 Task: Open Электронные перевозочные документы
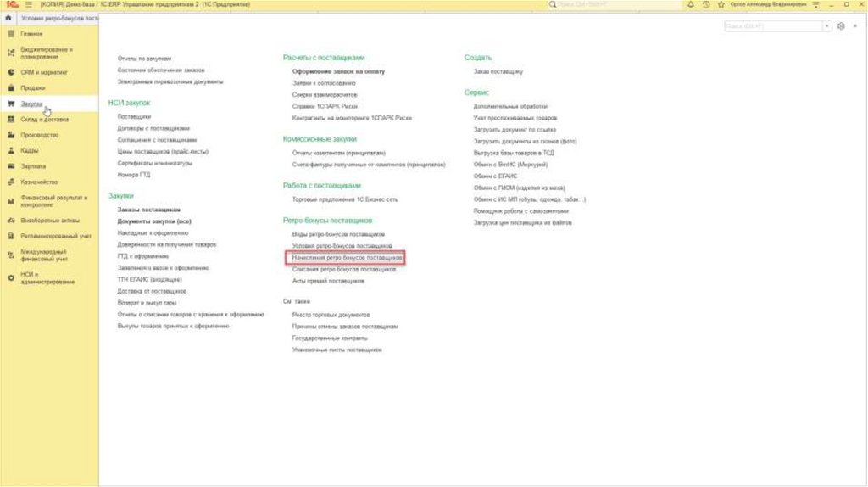pyautogui.click(x=170, y=81)
